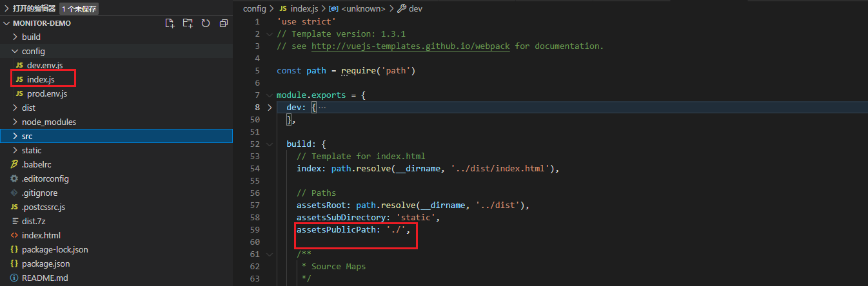
Task: Click the <unknown> breadcrumb segment
Action: tap(363, 8)
